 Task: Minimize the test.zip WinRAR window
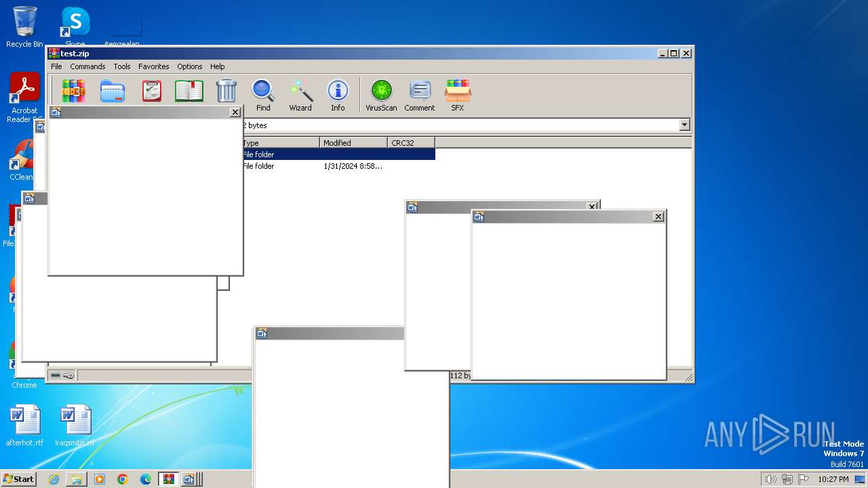(663, 53)
